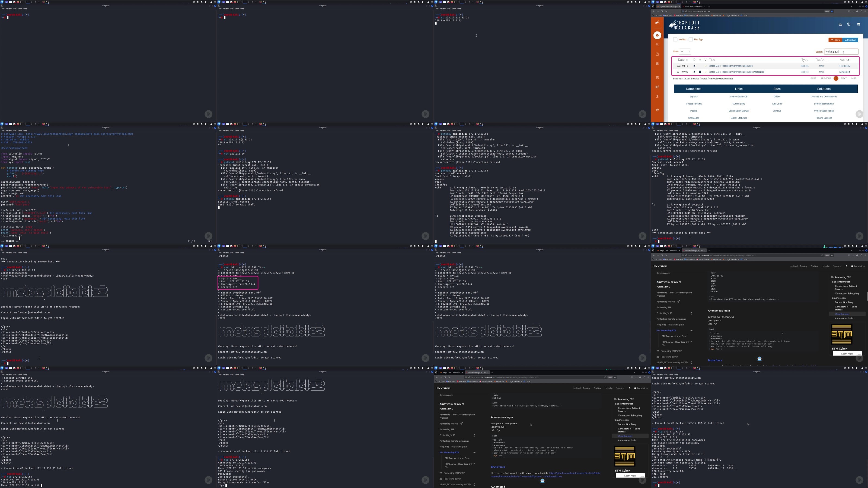The image size is (868, 488).
Task: Reload the exploit-db.com page
Action: pyautogui.click(x=662, y=11)
